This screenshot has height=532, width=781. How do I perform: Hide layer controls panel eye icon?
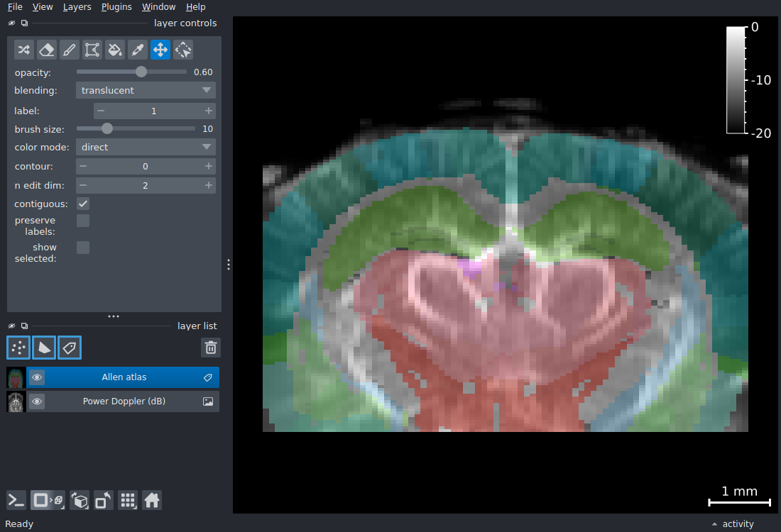point(12,23)
